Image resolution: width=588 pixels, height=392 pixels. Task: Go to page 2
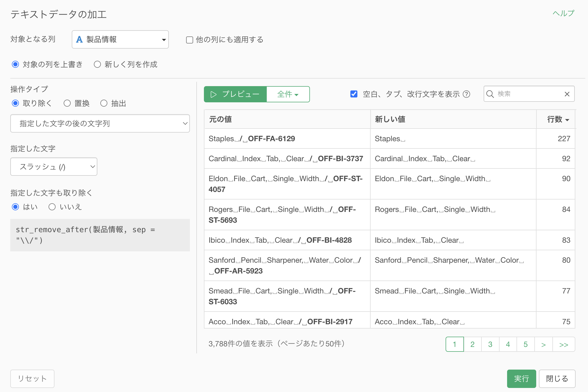point(473,344)
